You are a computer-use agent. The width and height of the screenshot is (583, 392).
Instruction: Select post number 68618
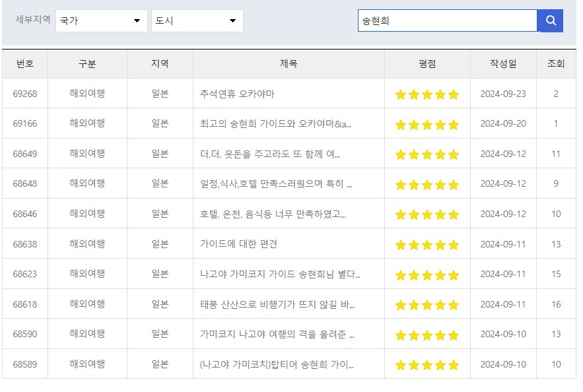pyautogui.click(x=25, y=305)
